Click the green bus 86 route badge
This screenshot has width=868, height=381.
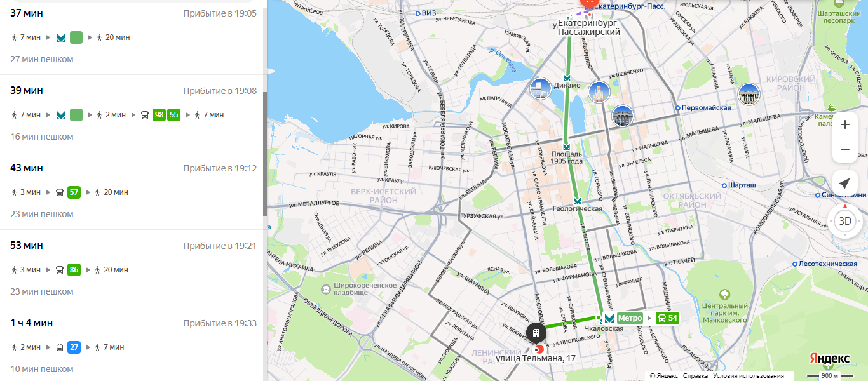(x=74, y=270)
